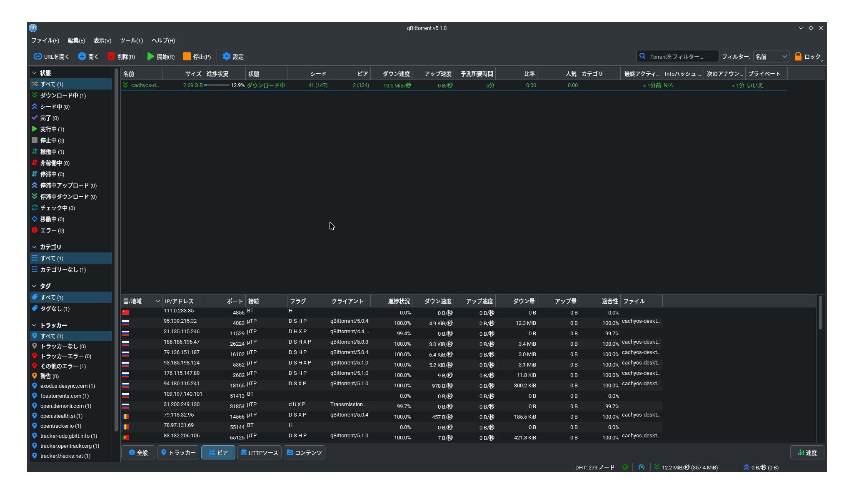Image resolution: width=854 pixels, height=504 pixels.
Task: Start the torrent with 開始 button
Action: (161, 57)
